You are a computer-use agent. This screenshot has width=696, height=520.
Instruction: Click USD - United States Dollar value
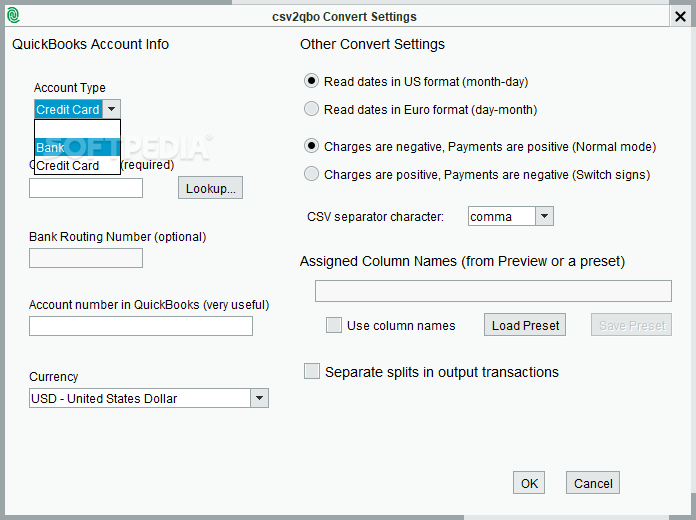pos(140,398)
